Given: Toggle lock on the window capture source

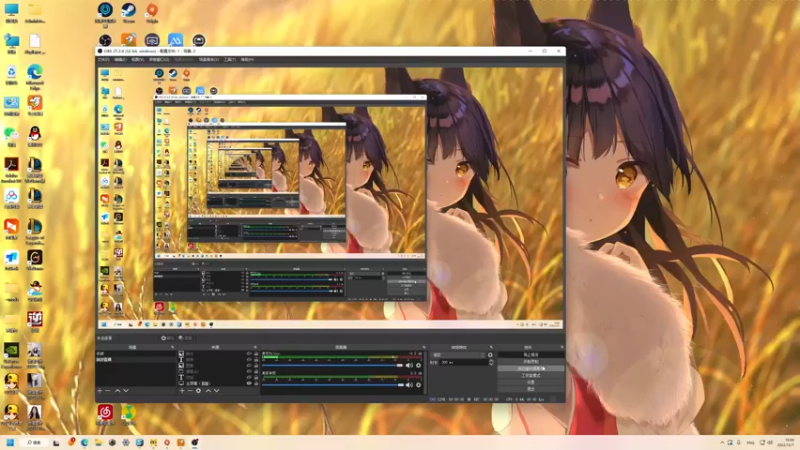Looking at the screenshot, I should 256,371.
